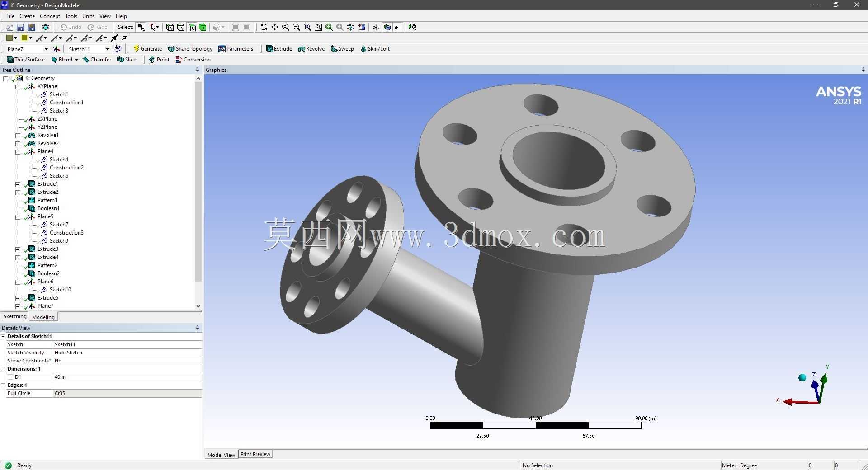Click the Share Topology button
The width and height of the screenshot is (868, 470).
[x=190, y=49]
